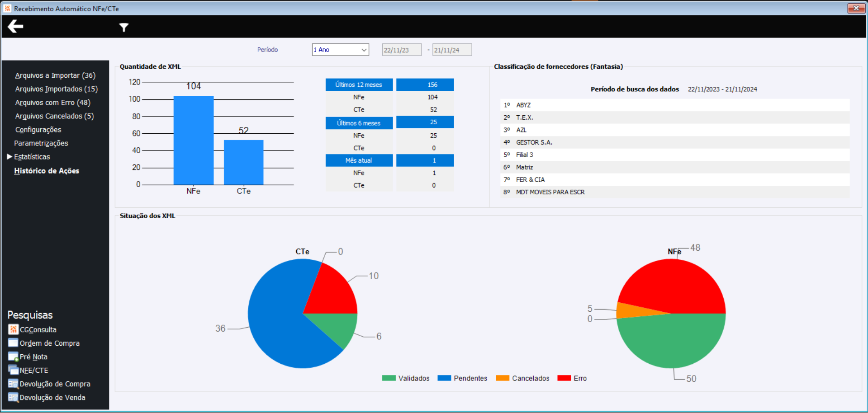
Task: Select supplier row 7º FER & CIA
Action: 675,179
